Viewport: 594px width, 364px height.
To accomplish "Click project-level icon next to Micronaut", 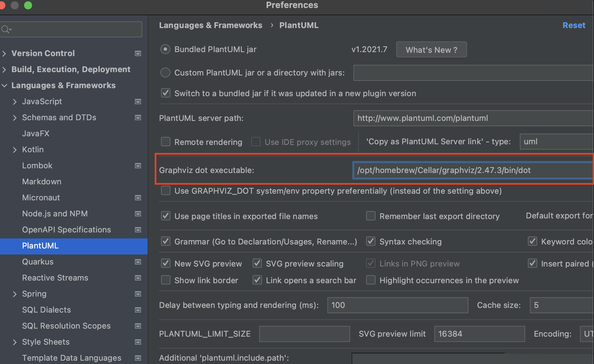I will point(138,198).
